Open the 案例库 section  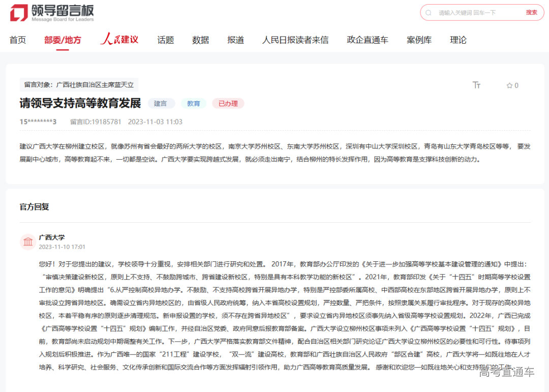pyautogui.click(x=419, y=39)
